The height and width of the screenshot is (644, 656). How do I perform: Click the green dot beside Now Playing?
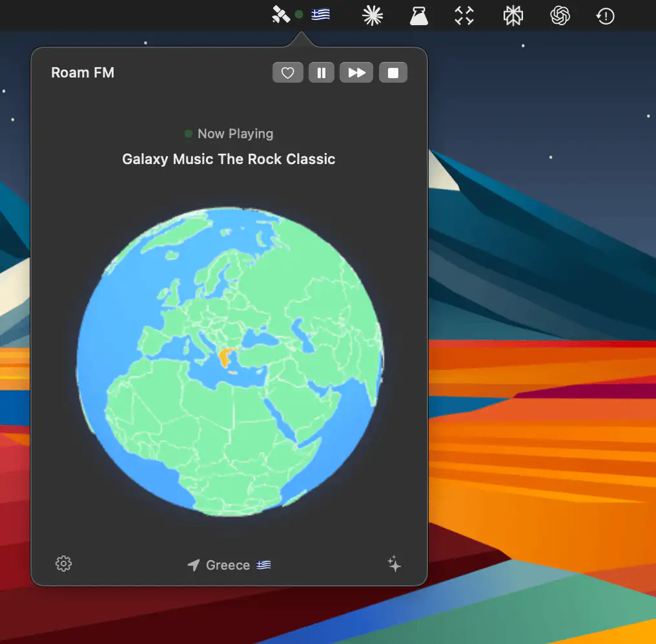click(x=189, y=134)
